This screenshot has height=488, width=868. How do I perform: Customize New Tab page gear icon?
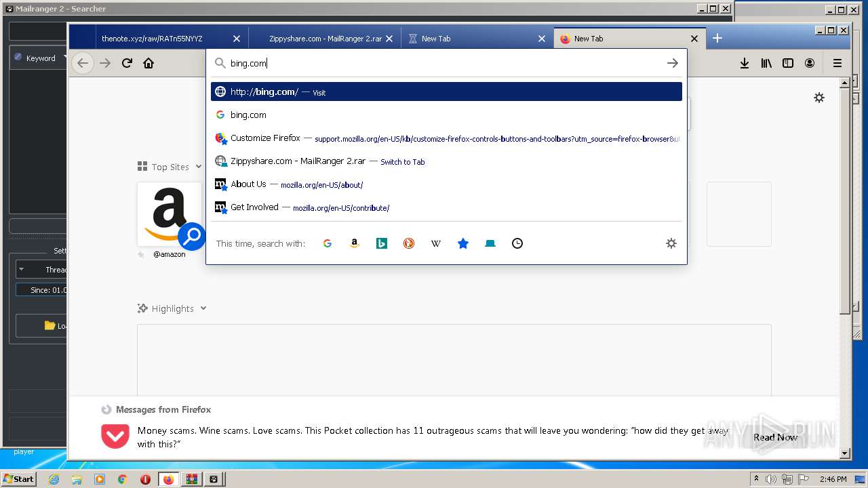[819, 98]
